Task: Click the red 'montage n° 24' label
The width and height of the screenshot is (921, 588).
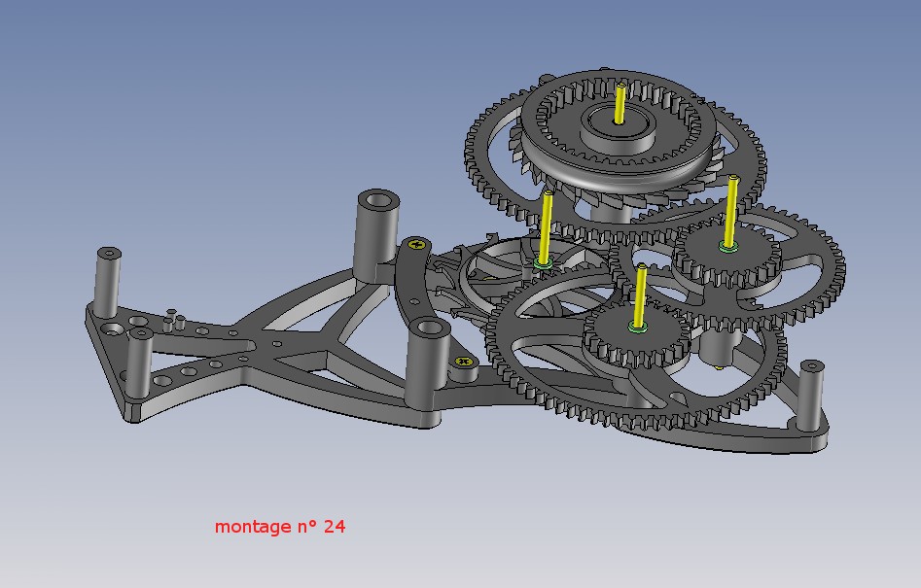Action: [279, 527]
